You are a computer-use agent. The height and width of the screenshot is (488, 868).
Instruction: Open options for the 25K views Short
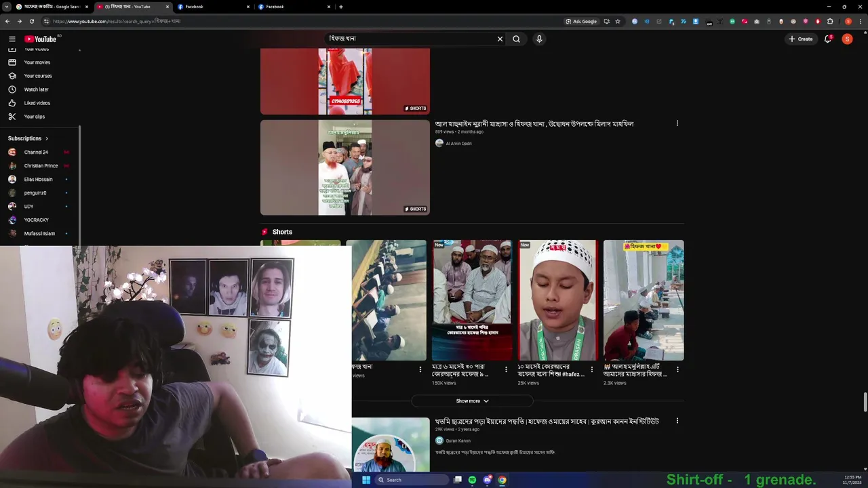[x=591, y=369]
